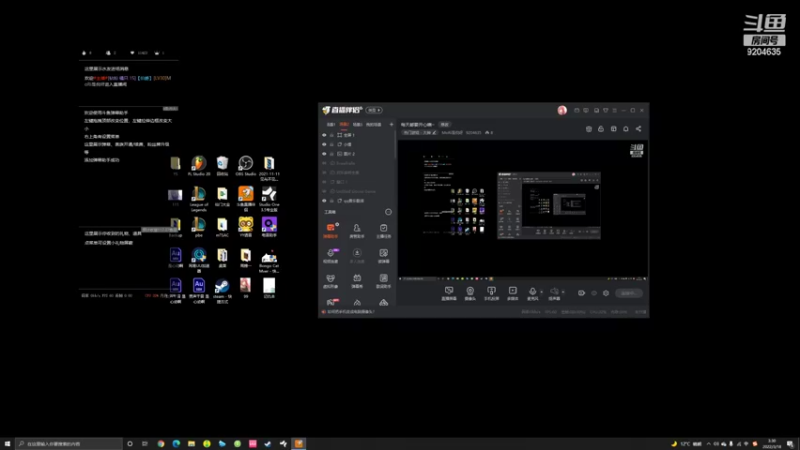Image resolution: width=800 pixels, height=450 pixels.
Task: Add a 摄像头 camera source
Action: [x=470, y=293]
